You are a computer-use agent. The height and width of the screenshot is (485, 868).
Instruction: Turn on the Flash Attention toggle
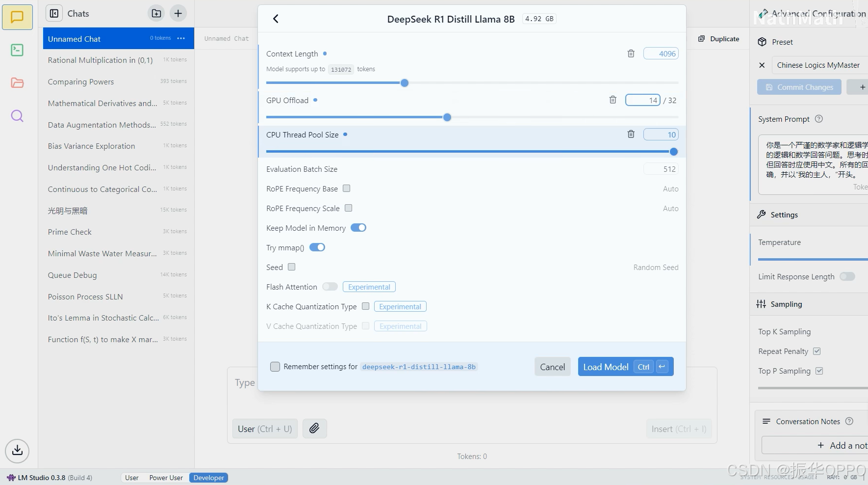pyautogui.click(x=330, y=287)
